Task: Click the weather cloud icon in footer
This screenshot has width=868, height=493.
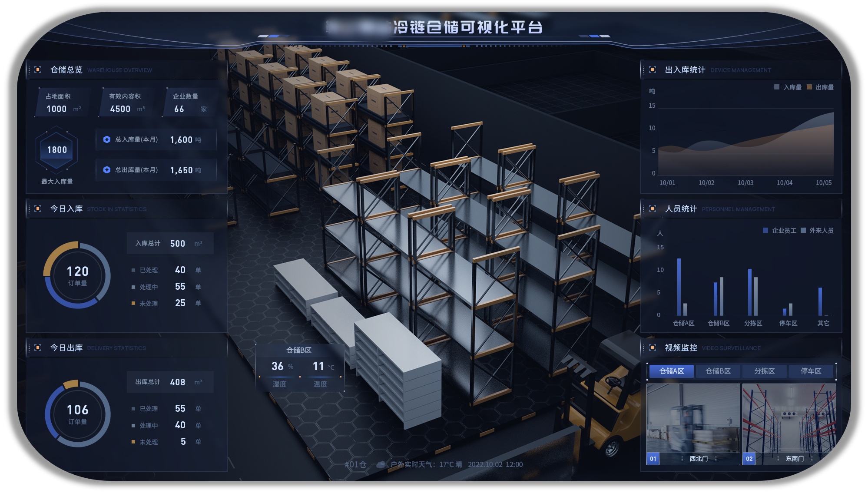Action: 381,464
